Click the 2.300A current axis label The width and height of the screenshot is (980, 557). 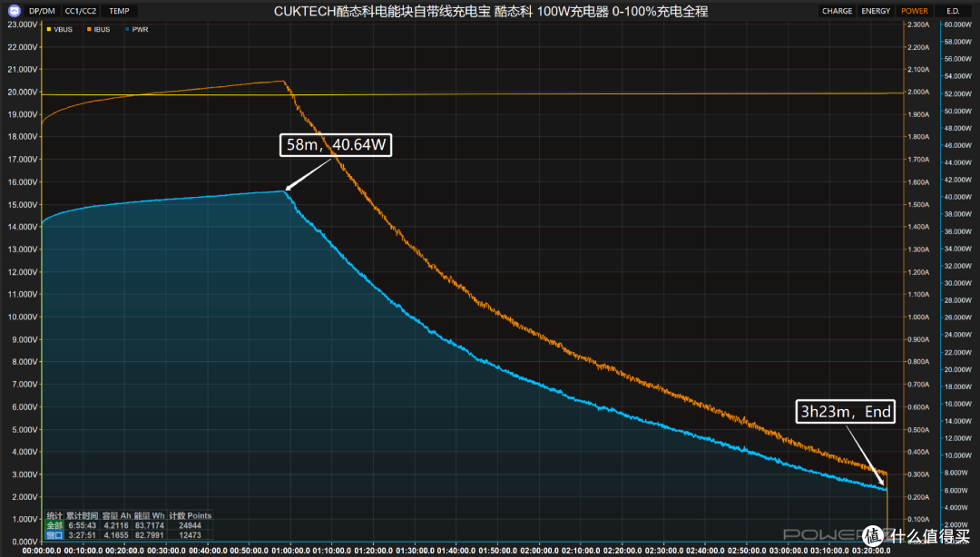(x=918, y=24)
